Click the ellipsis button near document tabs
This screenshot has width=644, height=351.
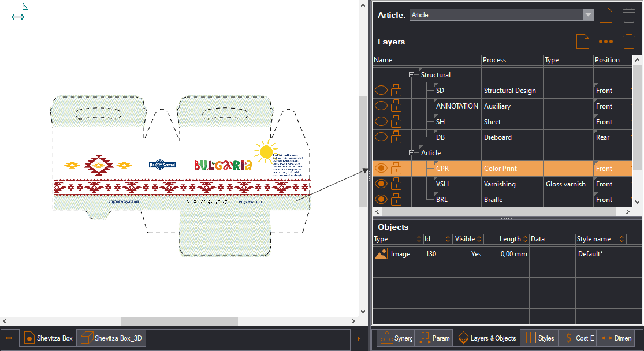(x=9, y=338)
